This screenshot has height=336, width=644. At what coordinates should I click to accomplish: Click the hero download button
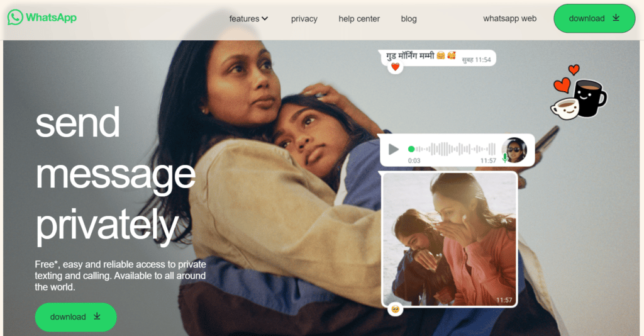(76, 317)
